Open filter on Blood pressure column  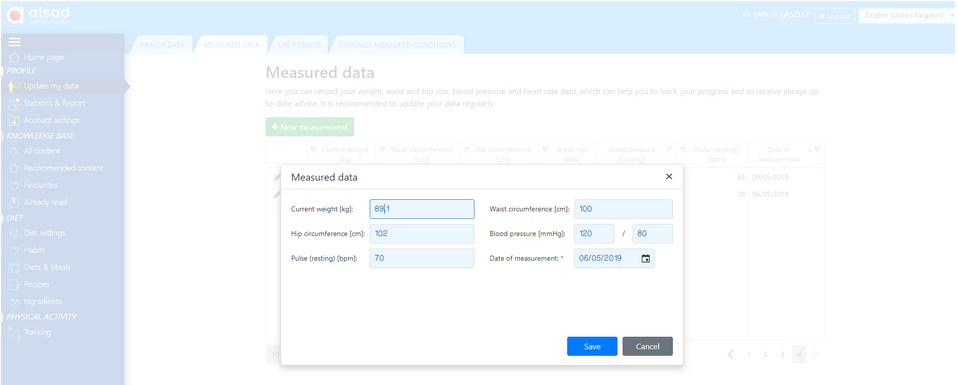(x=668, y=150)
